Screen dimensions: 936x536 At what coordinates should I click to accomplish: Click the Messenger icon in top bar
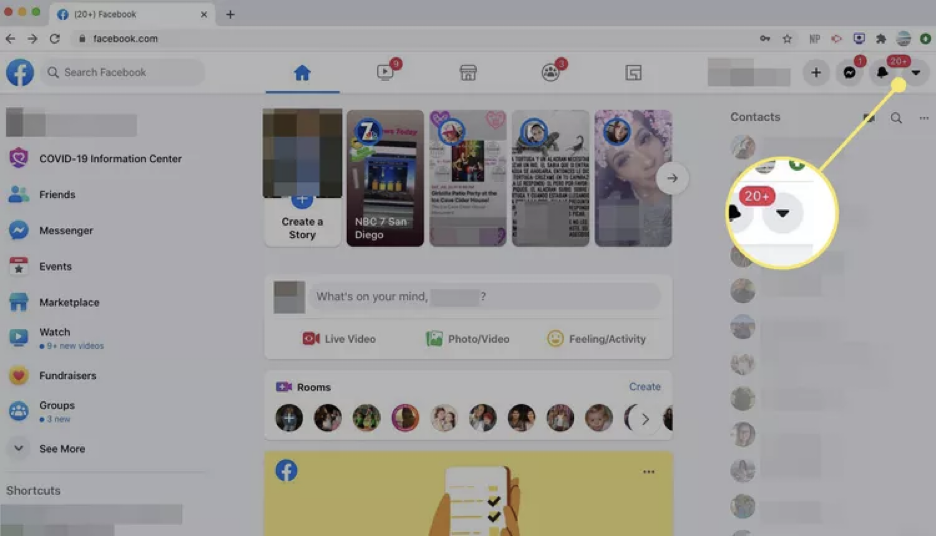tap(849, 73)
